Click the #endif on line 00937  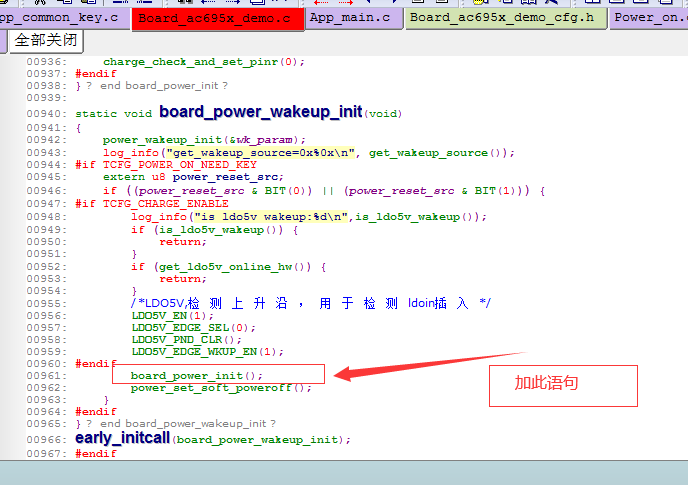click(x=96, y=74)
